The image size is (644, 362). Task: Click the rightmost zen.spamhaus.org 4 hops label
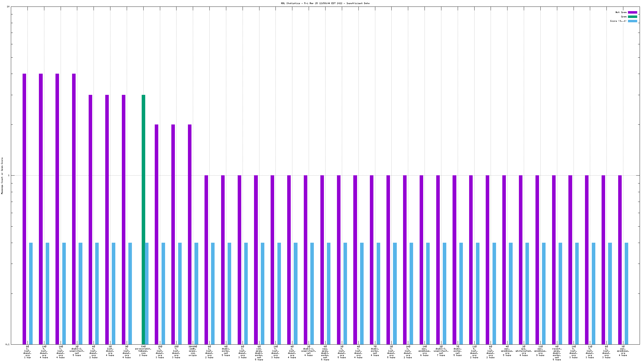(623, 351)
